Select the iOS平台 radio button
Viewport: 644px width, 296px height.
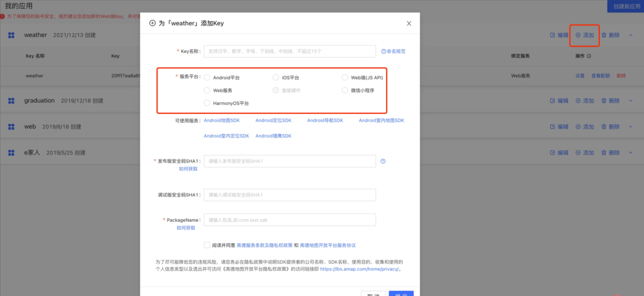(x=276, y=77)
